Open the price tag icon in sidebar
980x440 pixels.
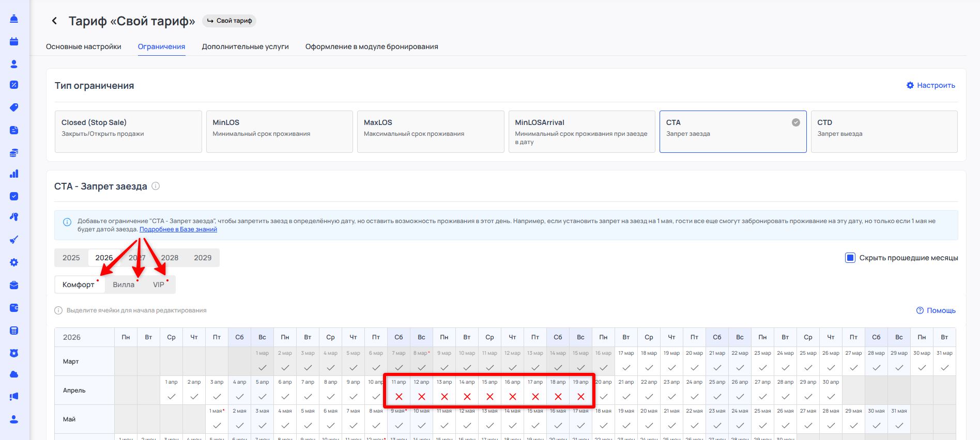click(14, 107)
